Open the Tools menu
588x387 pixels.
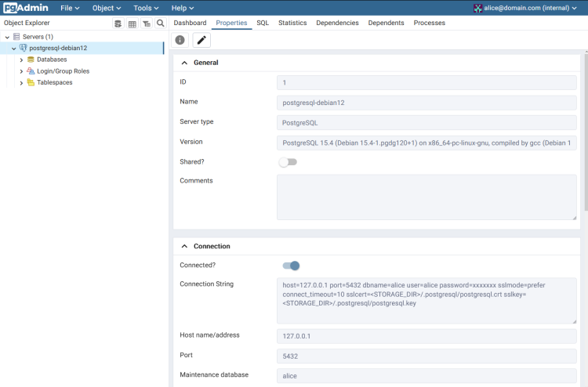(x=146, y=8)
